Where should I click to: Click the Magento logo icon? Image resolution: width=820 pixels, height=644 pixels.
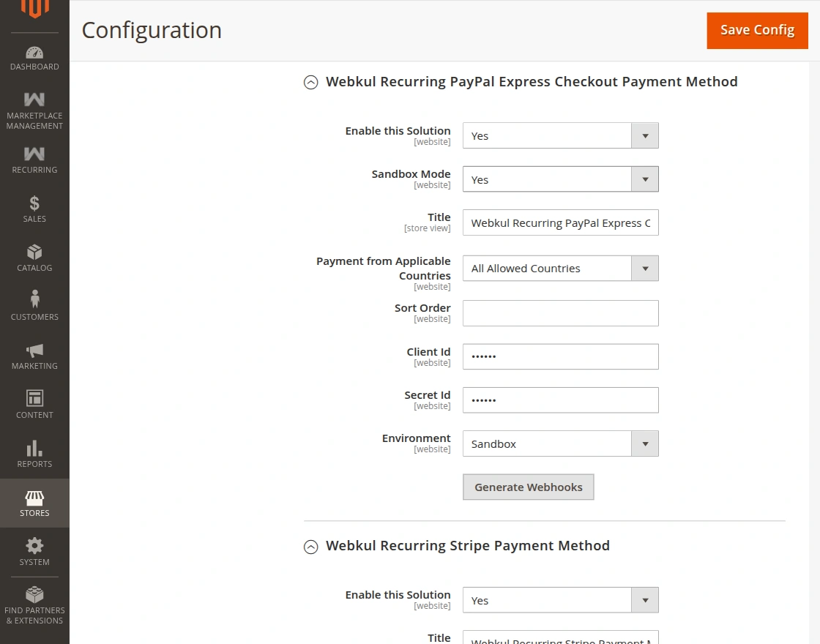pyautogui.click(x=34, y=8)
